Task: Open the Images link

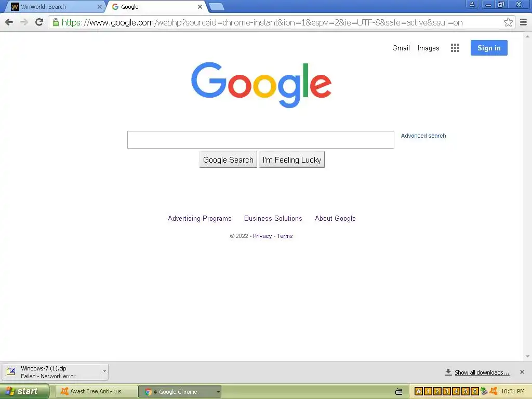Action: [x=428, y=48]
